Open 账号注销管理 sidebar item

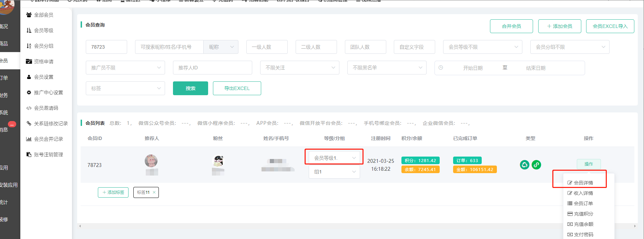48,155
